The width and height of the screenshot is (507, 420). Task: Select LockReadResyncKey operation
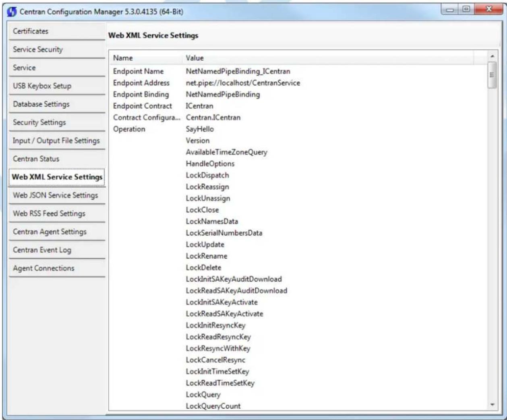(218, 337)
